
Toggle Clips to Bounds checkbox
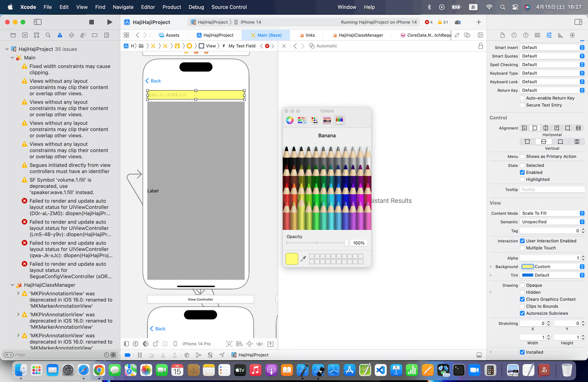click(x=522, y=306)
